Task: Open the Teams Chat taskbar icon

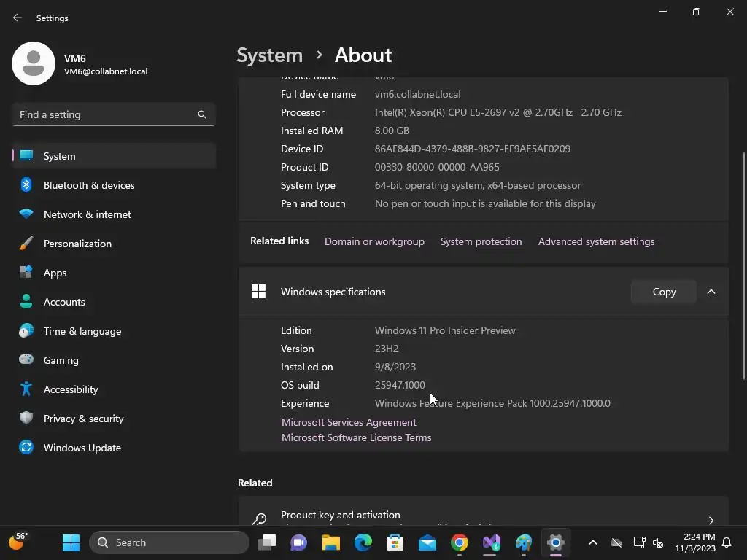Action: (x=298, y=542)
